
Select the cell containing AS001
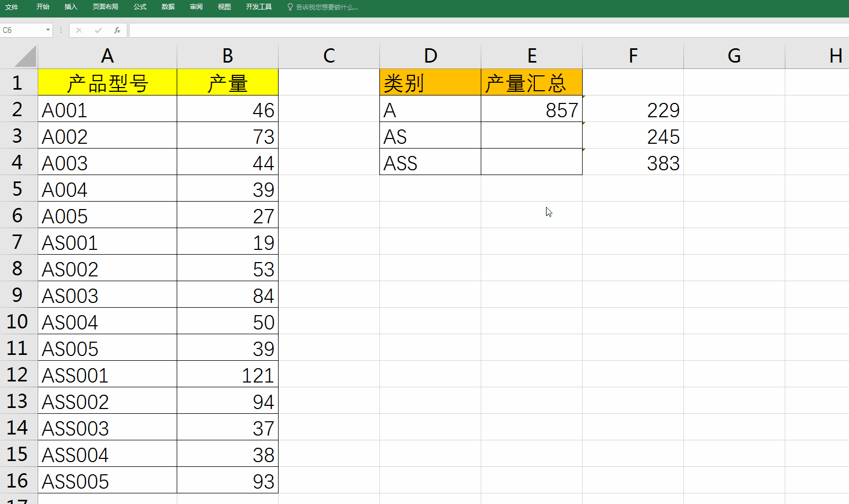pos(107,241)
